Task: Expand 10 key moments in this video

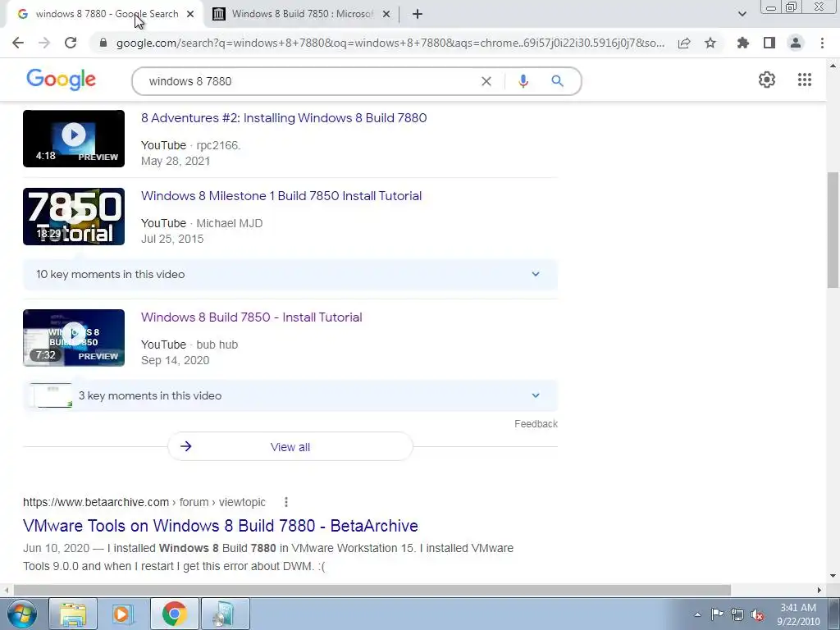Action: tap(290, 274)
